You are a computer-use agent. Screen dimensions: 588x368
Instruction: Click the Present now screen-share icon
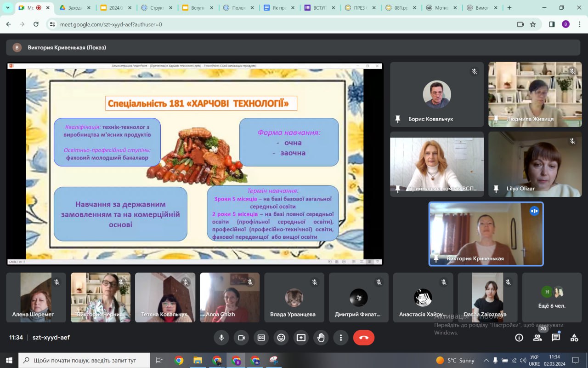coord(301,338)
